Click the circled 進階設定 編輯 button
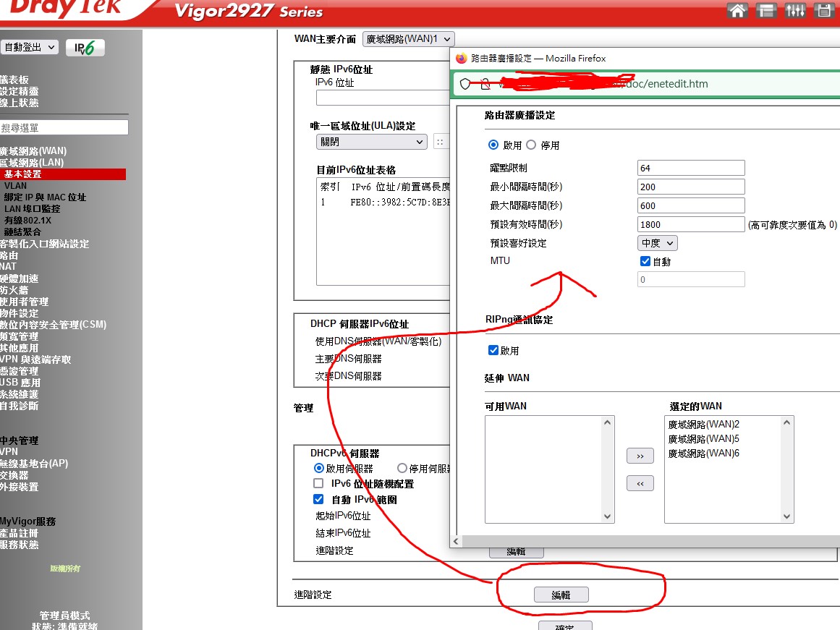The width and height of the screenshot is (840, 630). pyautogui.click(x=561, y=595)
